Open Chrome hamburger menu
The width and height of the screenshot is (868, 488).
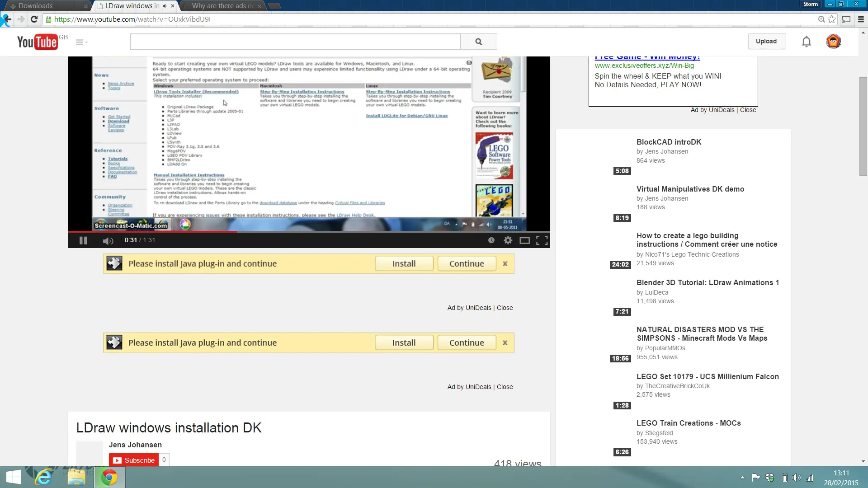tap(861, 19)
